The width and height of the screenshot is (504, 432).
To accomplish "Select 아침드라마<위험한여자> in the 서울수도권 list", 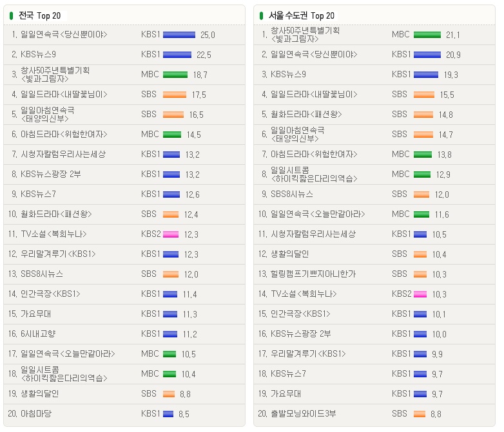I will pos(314,154).
